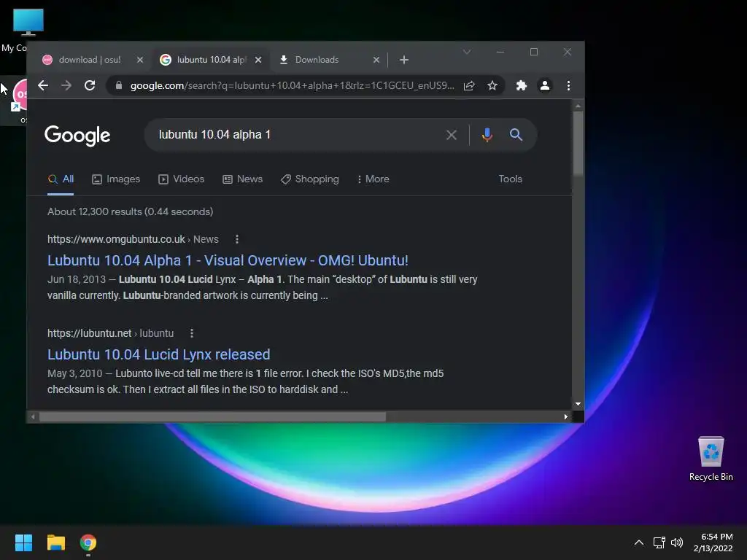
Task: Select the All results tab
Action: coord(61,179)
